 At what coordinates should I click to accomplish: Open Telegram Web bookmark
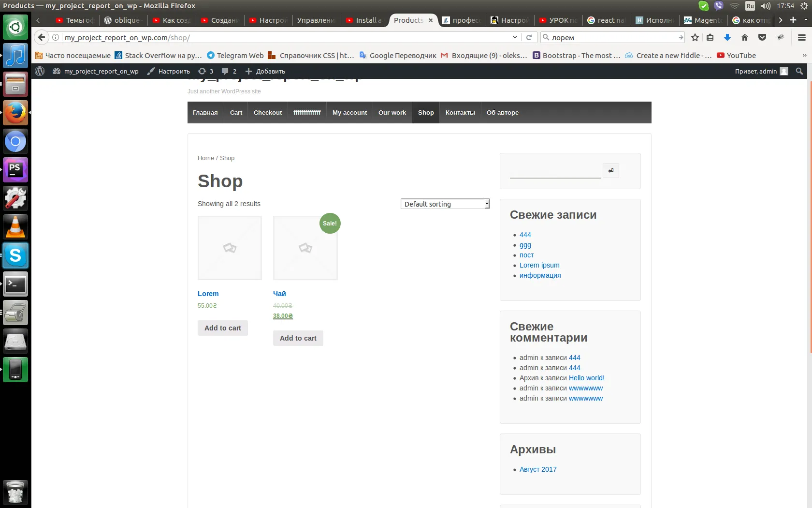[x=235, y=55]
